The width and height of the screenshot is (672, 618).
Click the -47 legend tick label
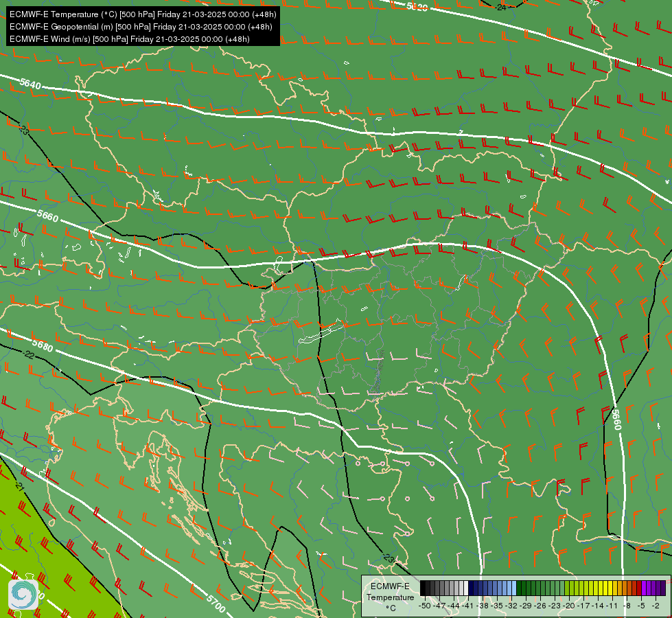pyautogui.click(x=440, y=606)
